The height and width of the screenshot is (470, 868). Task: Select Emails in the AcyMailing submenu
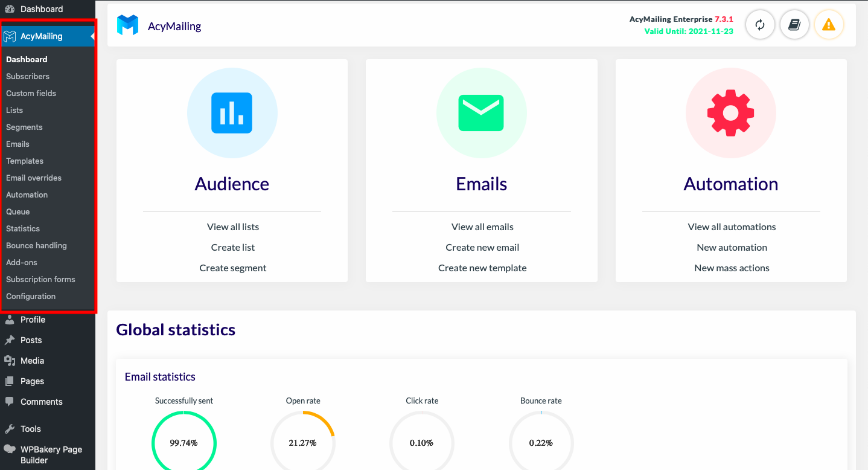tap(18, 144)
